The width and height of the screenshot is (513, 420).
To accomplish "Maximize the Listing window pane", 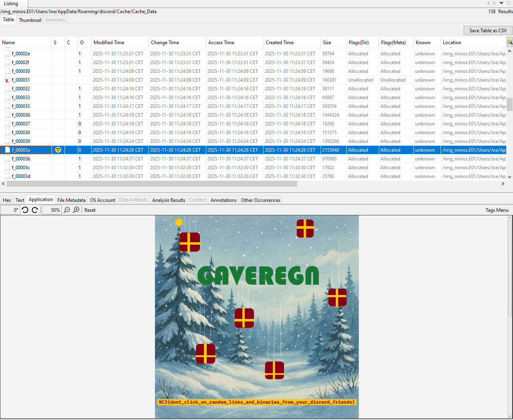I will (508, 3).
